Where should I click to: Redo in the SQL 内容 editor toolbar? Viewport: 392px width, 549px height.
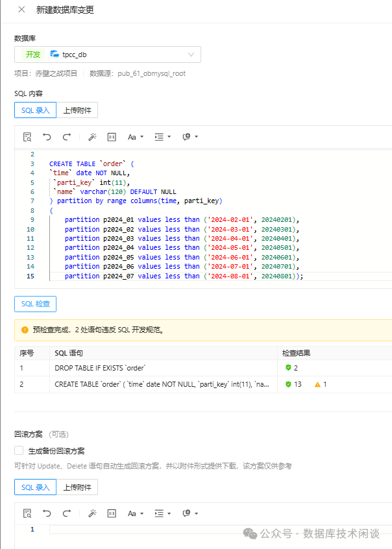click(67, 137)
